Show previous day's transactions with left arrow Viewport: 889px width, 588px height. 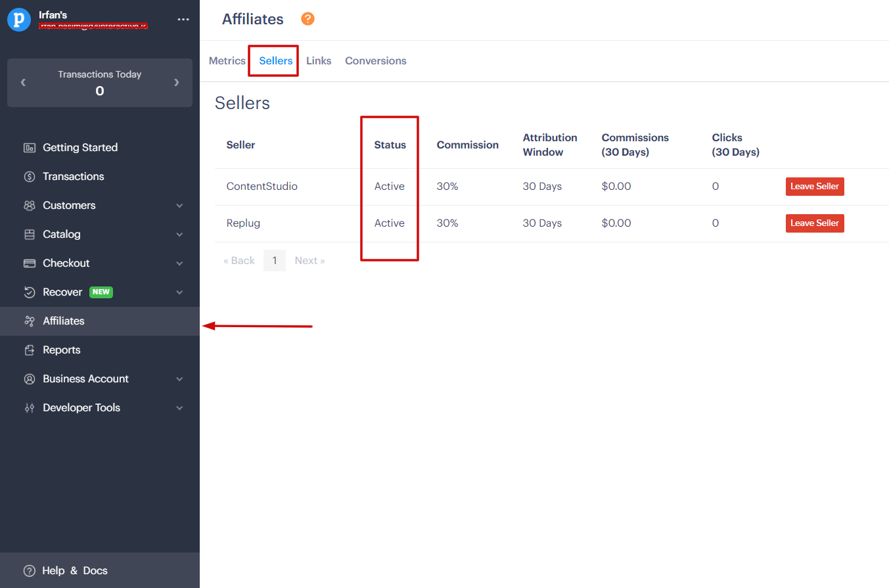tap(24, 83)
